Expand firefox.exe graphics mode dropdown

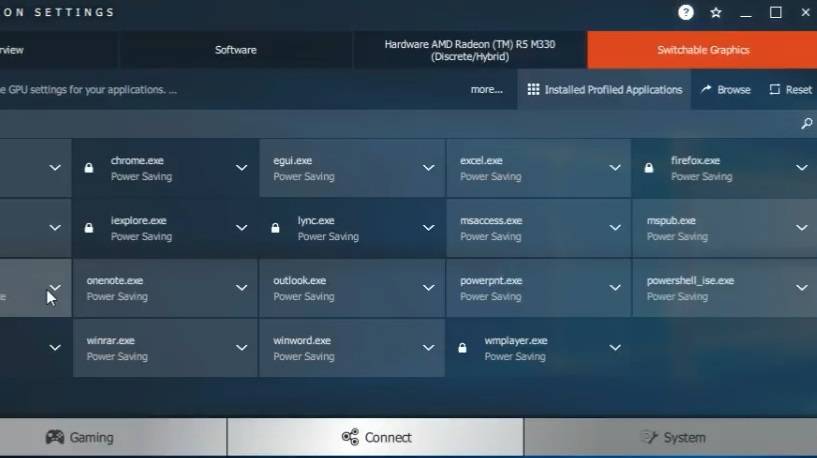click(801, 168)
